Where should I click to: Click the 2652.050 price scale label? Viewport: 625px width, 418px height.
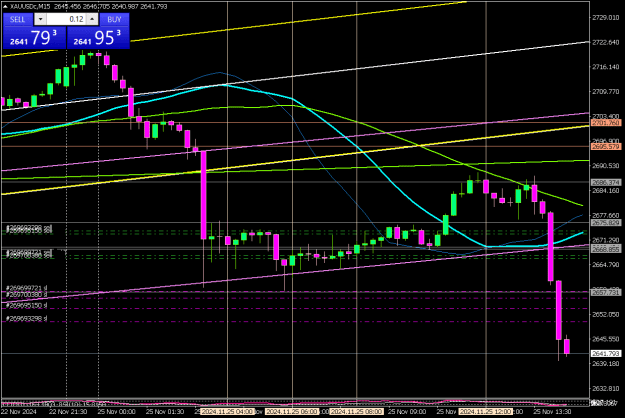click(605, 314)
